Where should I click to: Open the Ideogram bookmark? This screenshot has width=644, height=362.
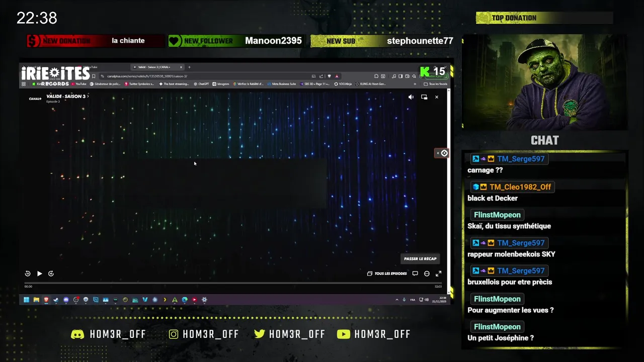pos(221,84)
